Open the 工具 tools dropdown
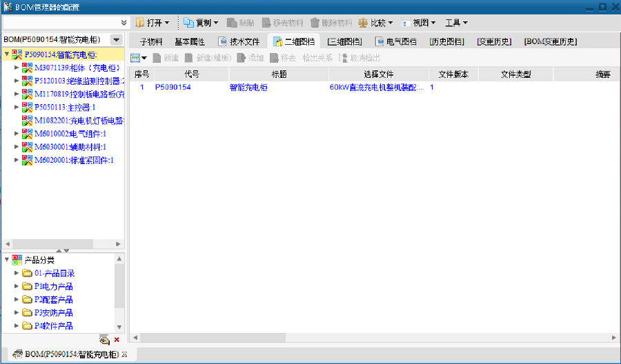Screen dimensions: 621x364 (x=456, y=23)
